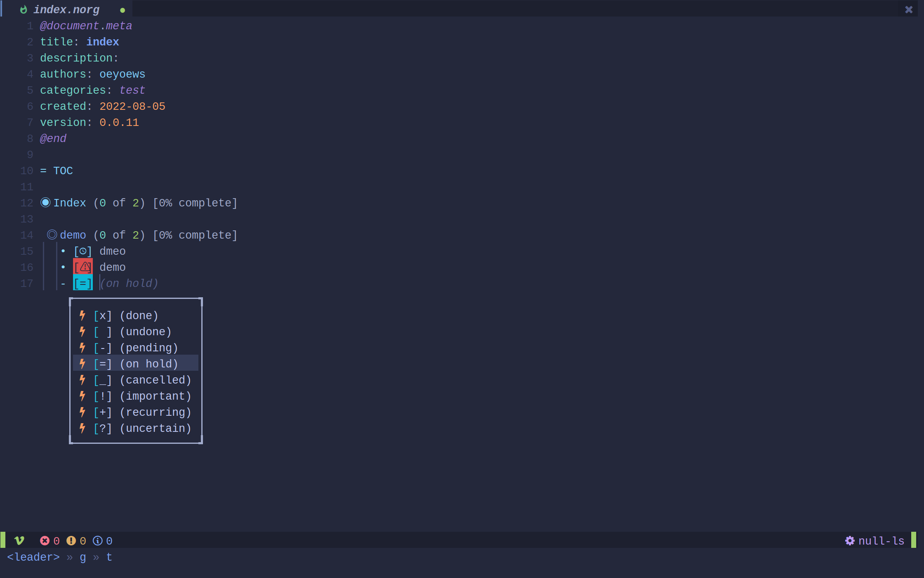Switch to the index.norg tab
Viewport: 924px width, 578px height.
click(x=66, y=9)
